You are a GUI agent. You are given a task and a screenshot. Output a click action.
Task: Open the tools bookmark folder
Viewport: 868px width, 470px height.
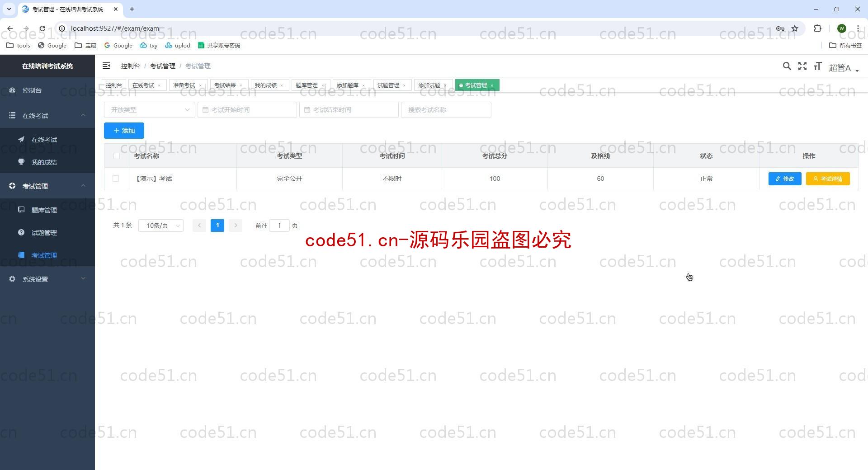point(18,45)
